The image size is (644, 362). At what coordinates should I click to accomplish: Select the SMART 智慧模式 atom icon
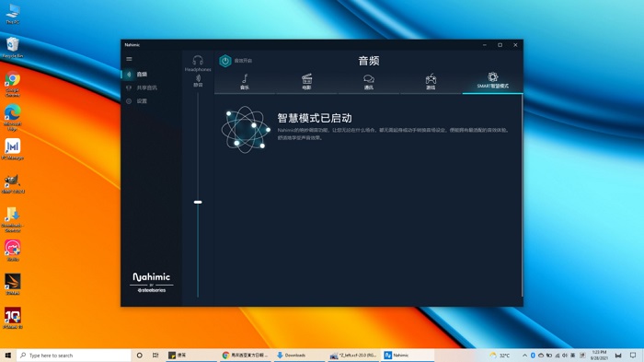point(492,76)
